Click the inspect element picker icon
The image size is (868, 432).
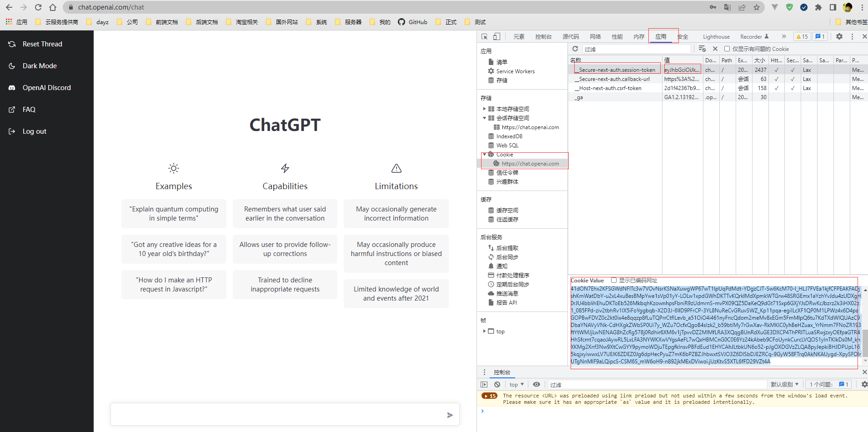485,36
